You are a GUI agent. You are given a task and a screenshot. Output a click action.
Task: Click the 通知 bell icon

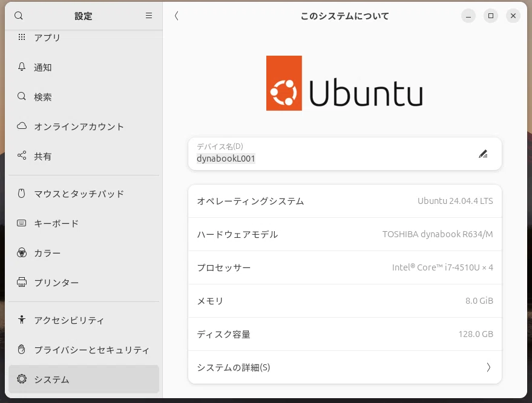22,67
